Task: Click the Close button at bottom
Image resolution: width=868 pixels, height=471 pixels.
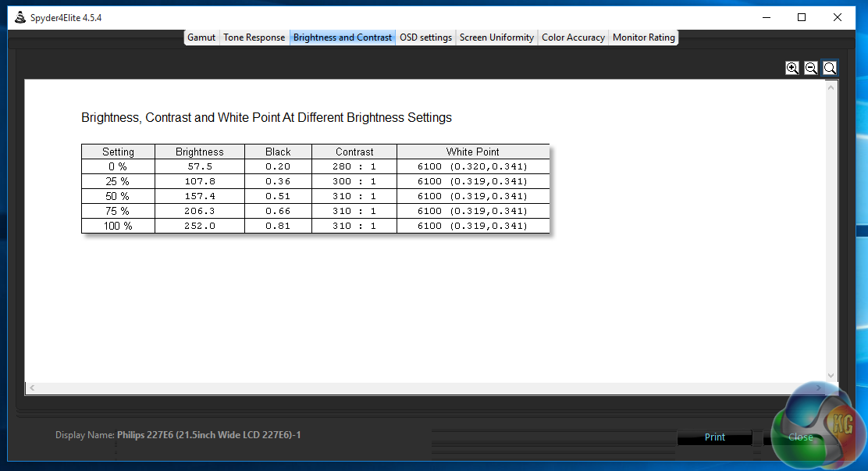Action: tap(800, 437)
